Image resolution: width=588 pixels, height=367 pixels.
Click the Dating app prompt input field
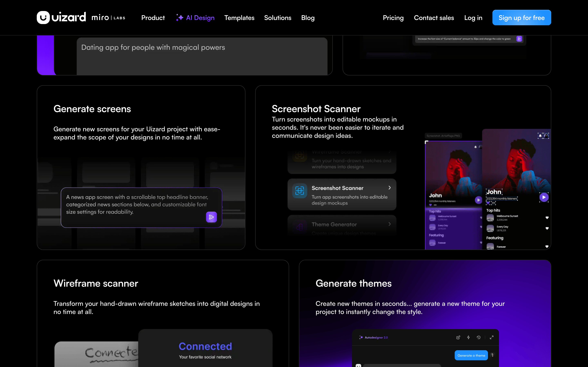click(202, 56)
